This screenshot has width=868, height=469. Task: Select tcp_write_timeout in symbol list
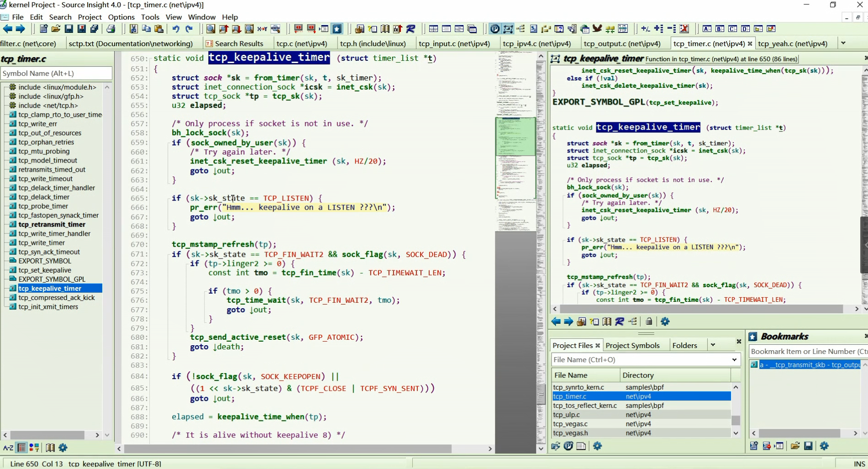pos(45,179)
